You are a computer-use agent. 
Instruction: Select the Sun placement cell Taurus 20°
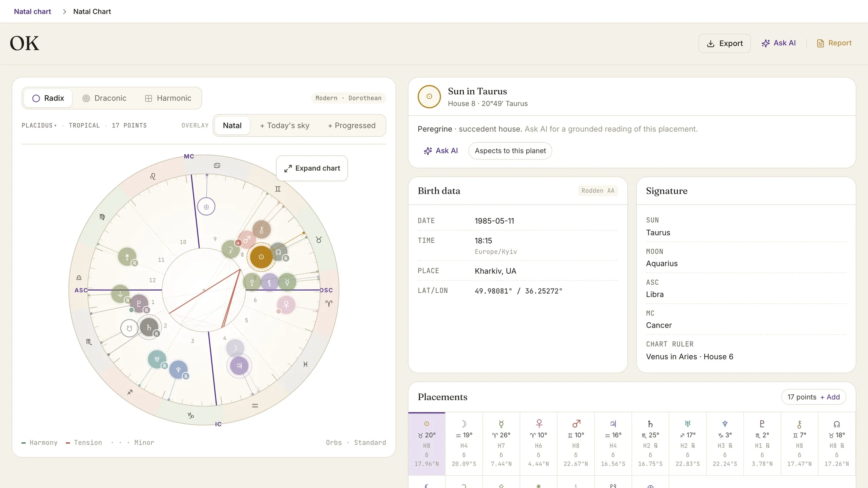pyautogui.click(x=427, y=444)
